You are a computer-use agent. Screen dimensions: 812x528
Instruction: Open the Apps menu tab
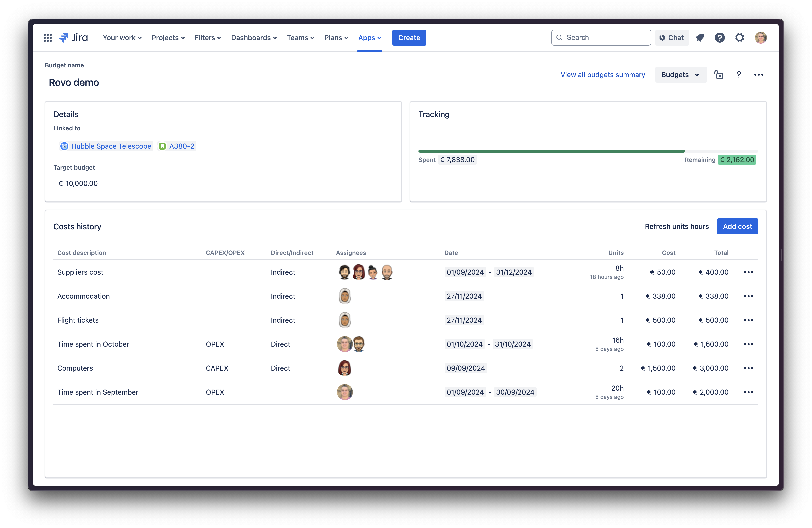click(369, 38)
